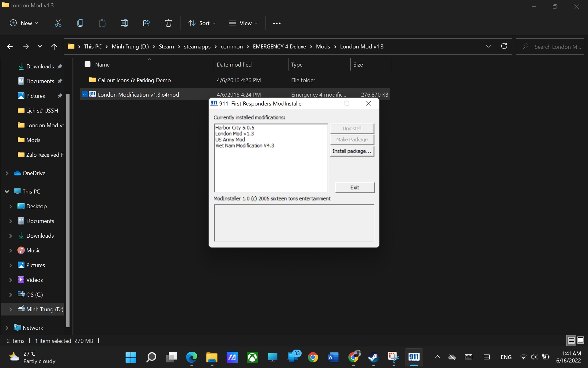The width and height of the screenshot is (588, 368).
Task: Select London Mod v1.3 in installed list
Action: tap(234, 134)
